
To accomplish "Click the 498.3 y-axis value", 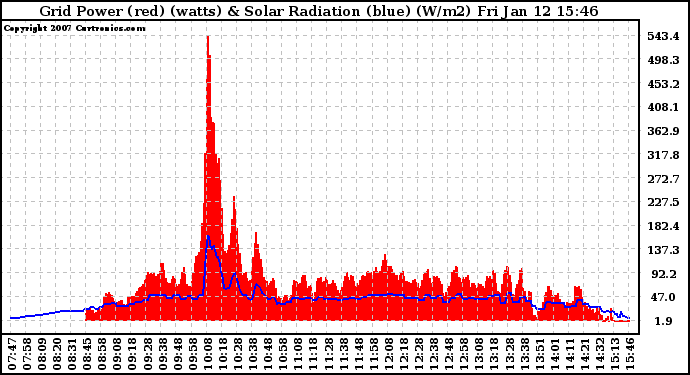I will click(663, 60).
